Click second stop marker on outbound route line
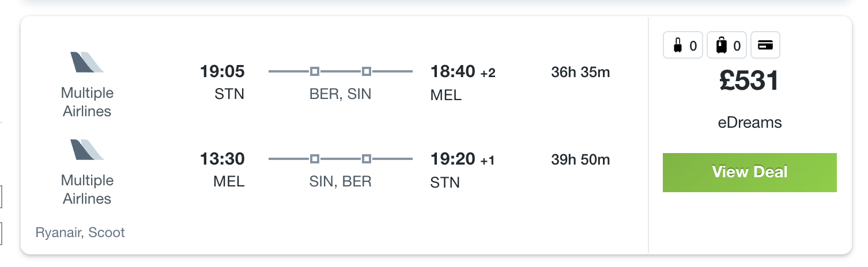The height and width of the screenshot is (267, 868). tap(367, 71)
